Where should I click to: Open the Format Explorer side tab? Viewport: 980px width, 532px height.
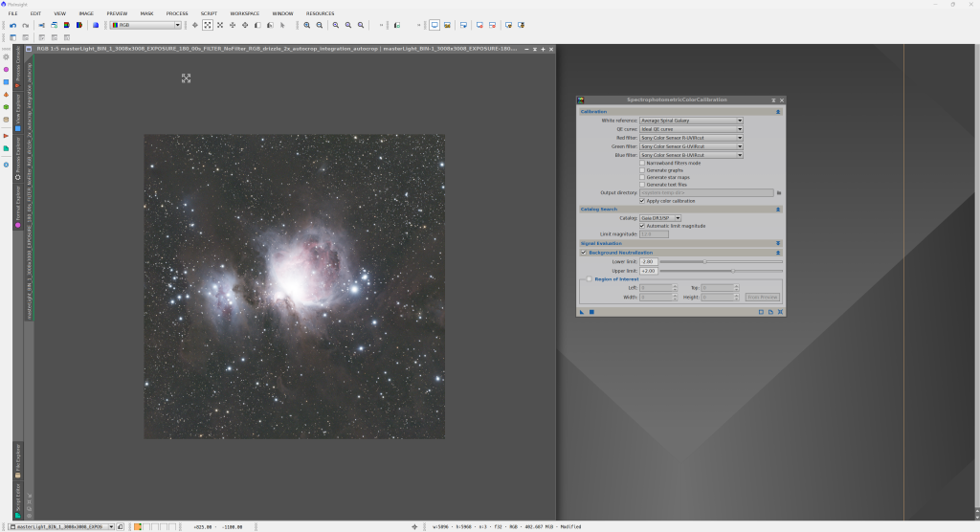coord(17,206)
